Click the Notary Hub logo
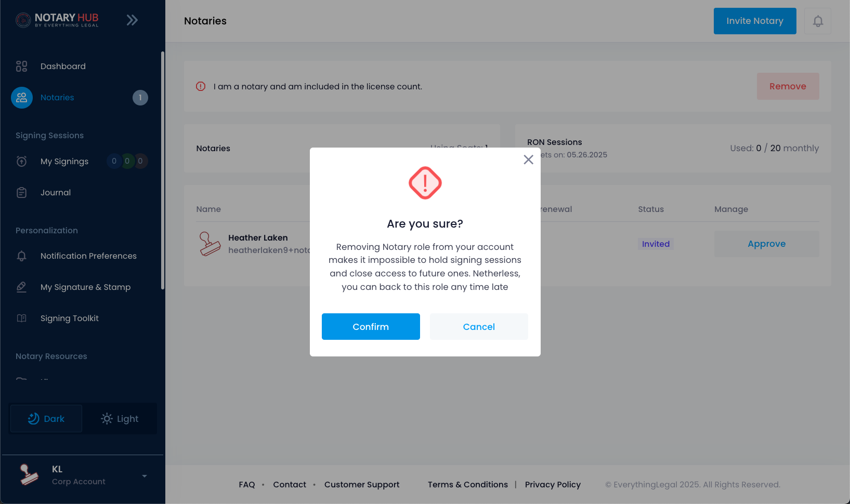Screen dimensions: 850x504 [x=57, y=20]
